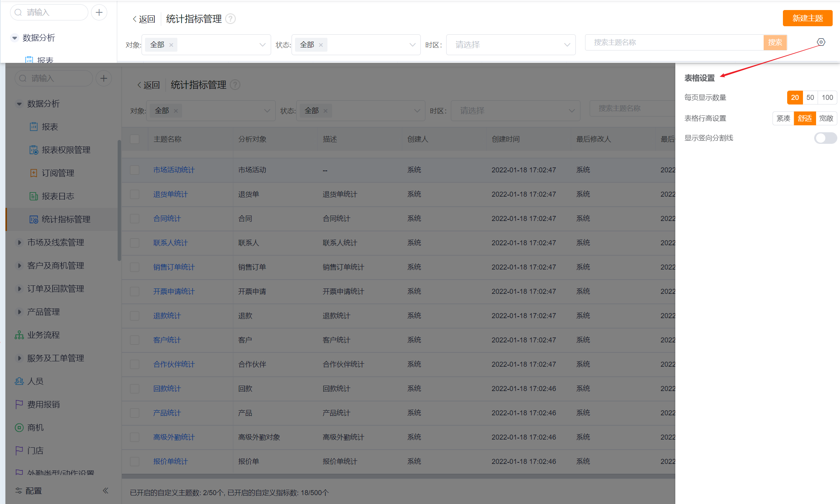Set rows per page to 20

[795, 98]
